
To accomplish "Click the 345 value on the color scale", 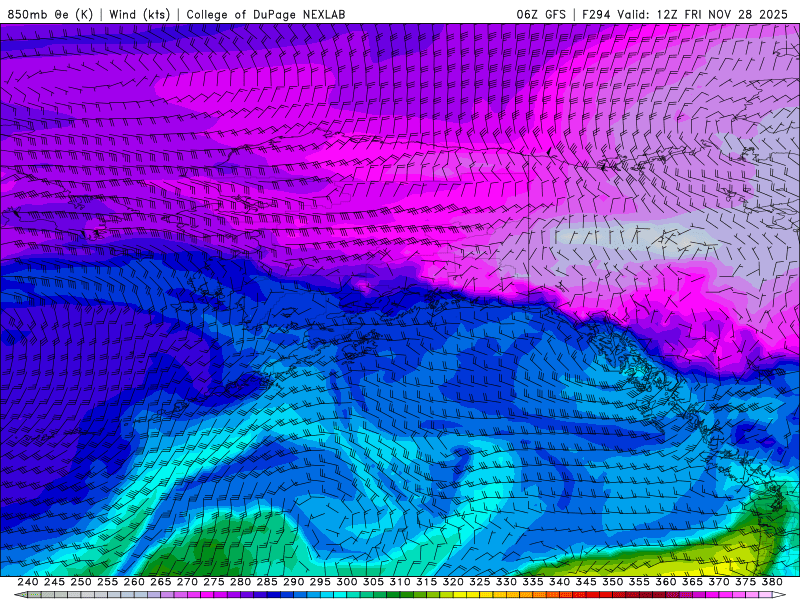I will click(x=585, y=582).
